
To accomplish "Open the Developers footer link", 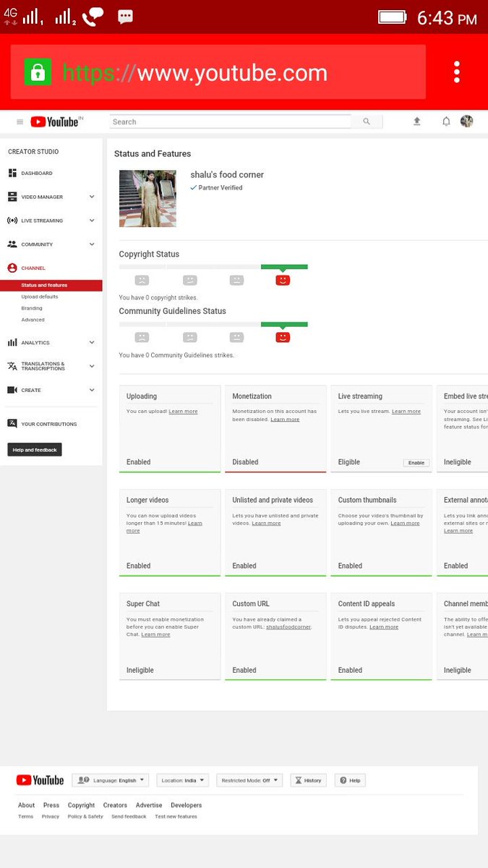I will [187, 805].
